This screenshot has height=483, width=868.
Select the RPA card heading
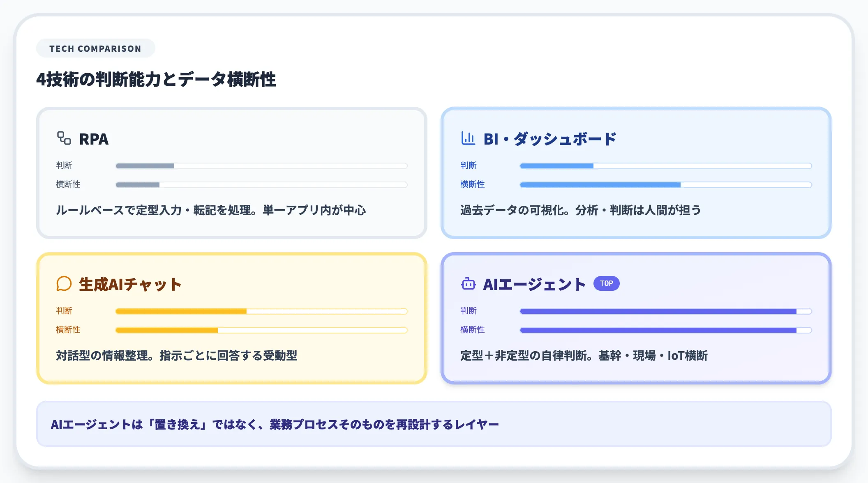click(x=93, y=139)
